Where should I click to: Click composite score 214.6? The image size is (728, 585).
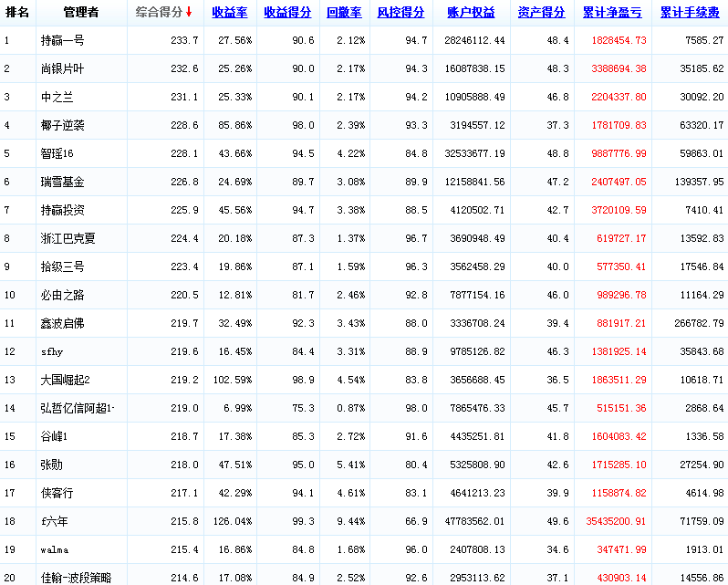coord(185,578)
